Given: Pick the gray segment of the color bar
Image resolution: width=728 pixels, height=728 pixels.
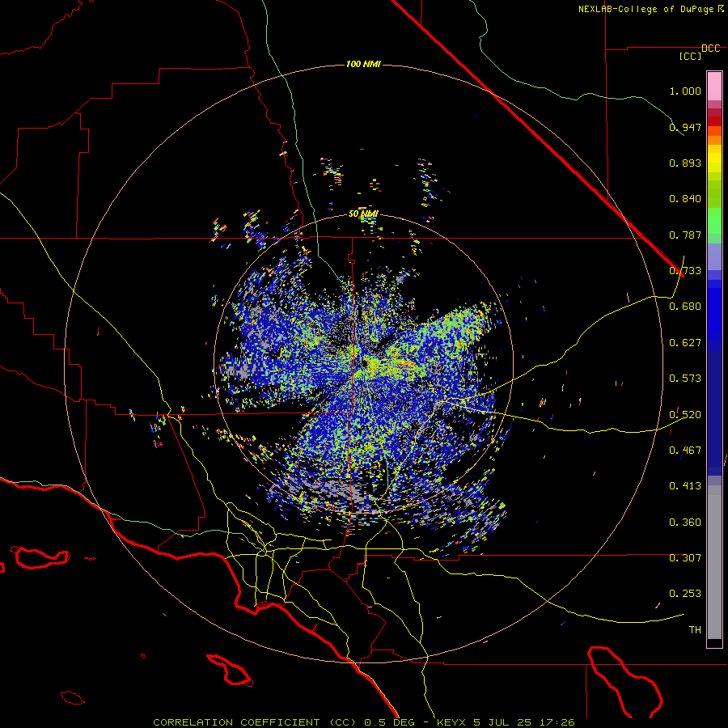Looking at the screenshot, I should (x=714, y=562).
